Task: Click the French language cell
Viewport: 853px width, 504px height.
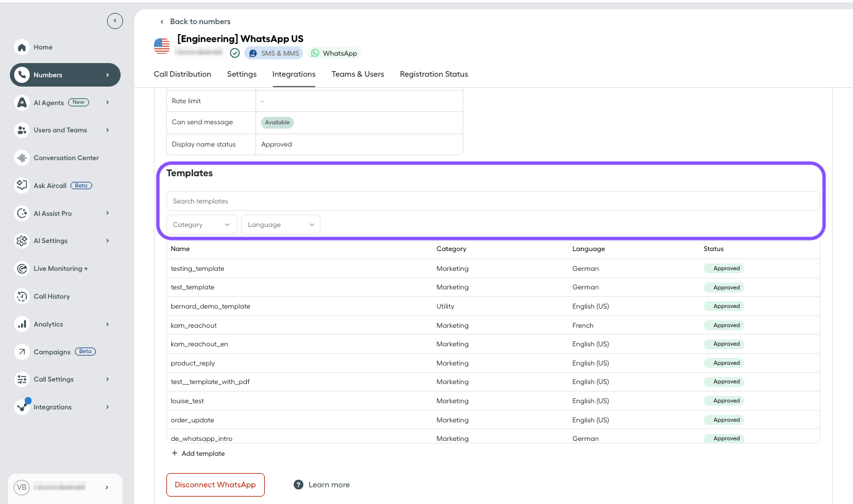Action: pyautogui.click(x=583, y=325)
